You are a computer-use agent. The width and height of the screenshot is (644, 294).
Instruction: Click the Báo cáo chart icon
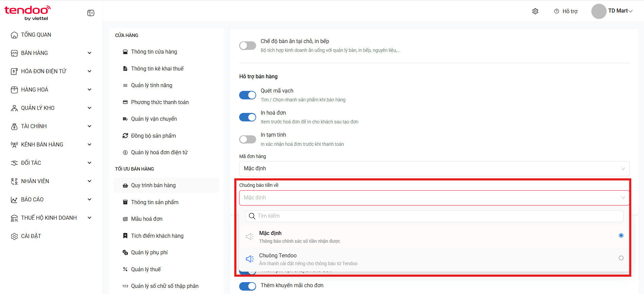[14, 200]
